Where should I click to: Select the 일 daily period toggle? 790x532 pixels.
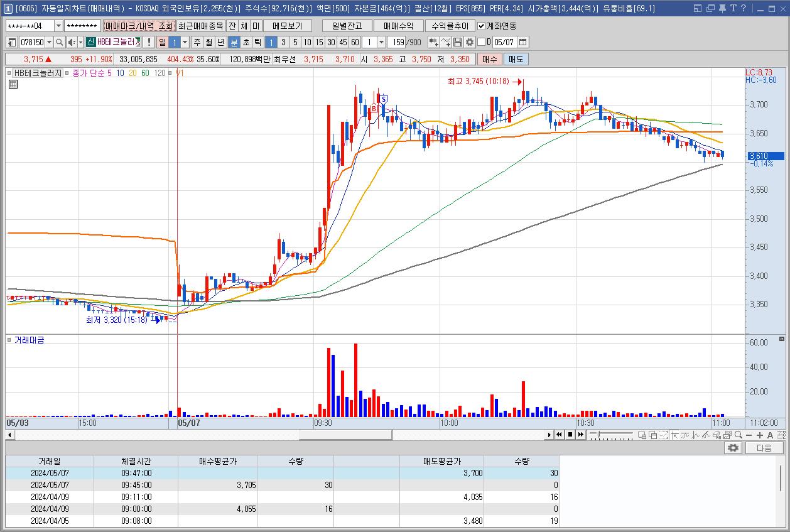162,42
